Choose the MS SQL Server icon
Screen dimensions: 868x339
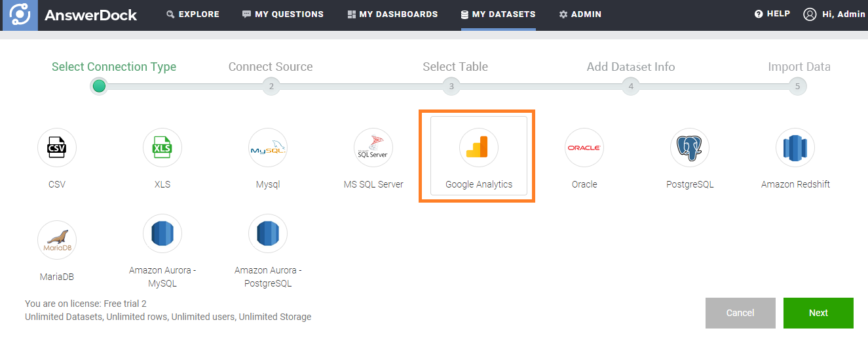coord(373,148)
